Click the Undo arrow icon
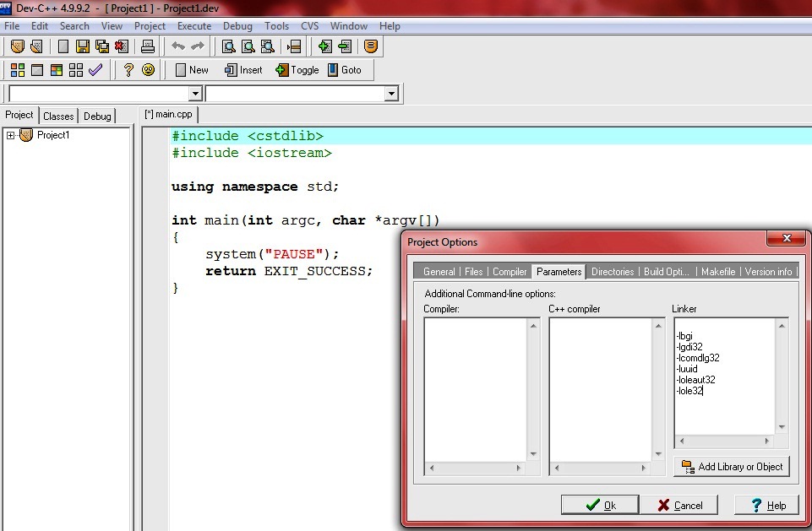 pyautogui.click(x=178, y=46)
